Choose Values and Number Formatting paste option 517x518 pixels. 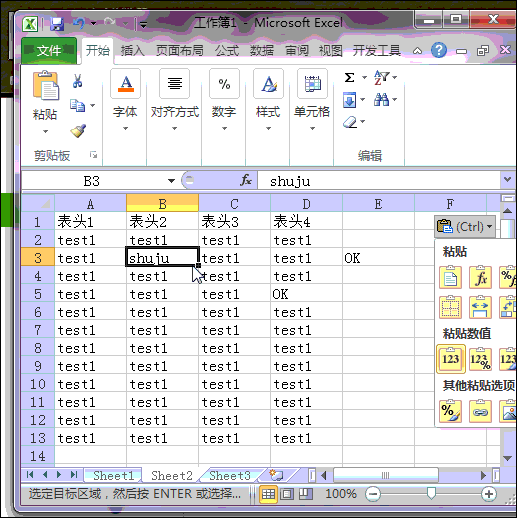pos(480,359)
